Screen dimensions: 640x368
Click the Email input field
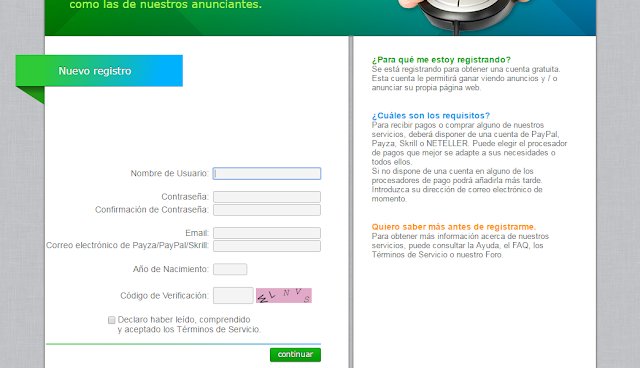[x=267, y=233]
